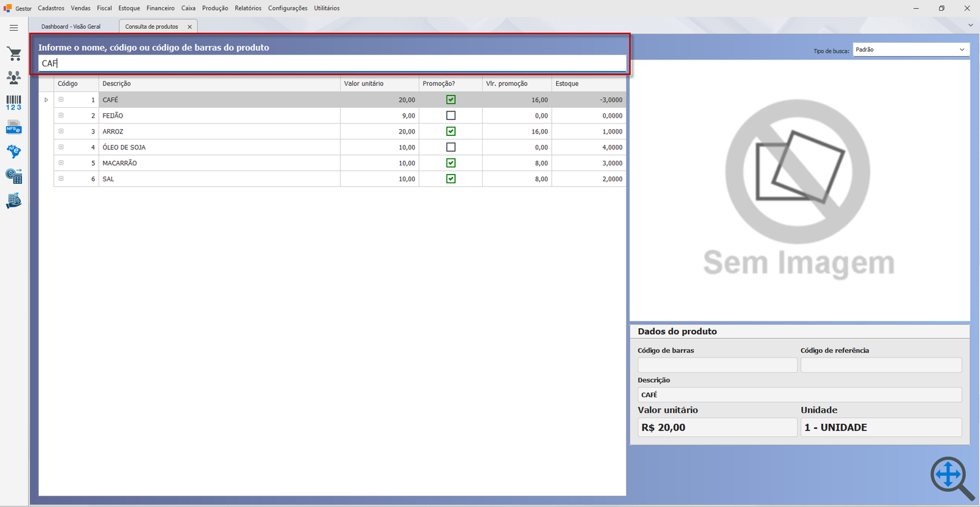
Task: Toggle promotion checkbox for CAFÉ
Action: click(x=451, y=100)
